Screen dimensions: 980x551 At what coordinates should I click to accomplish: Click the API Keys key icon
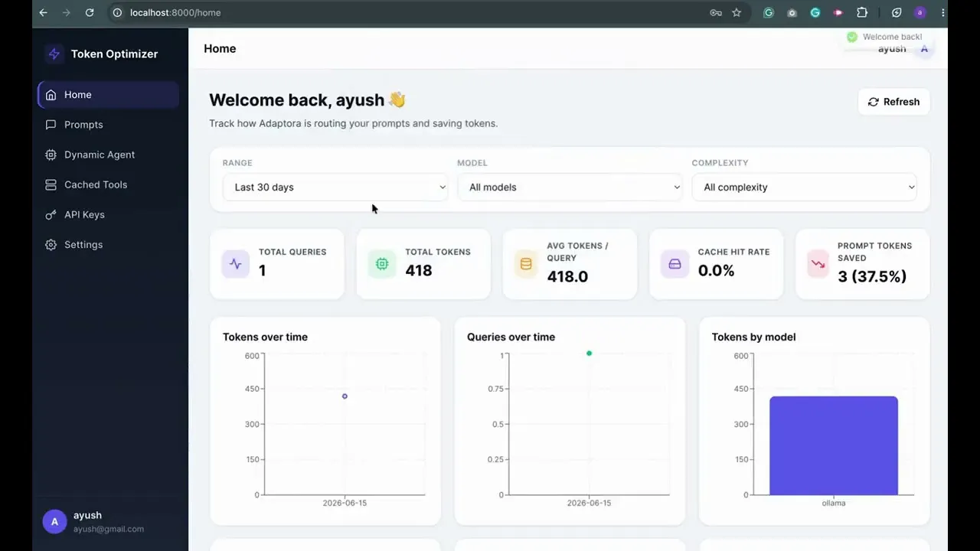coord(51,215)
